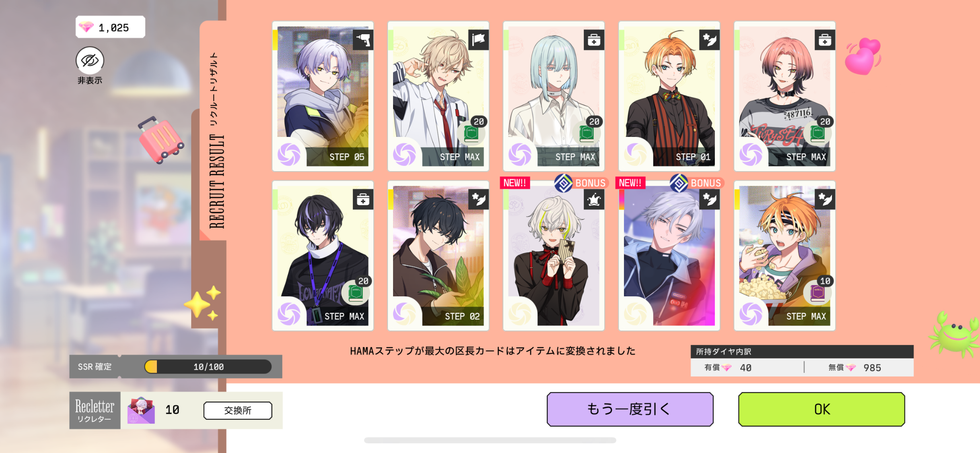Tap the purple manual book on popcorn card
Viewport: 980px width, 453px height.
point(817,292)
